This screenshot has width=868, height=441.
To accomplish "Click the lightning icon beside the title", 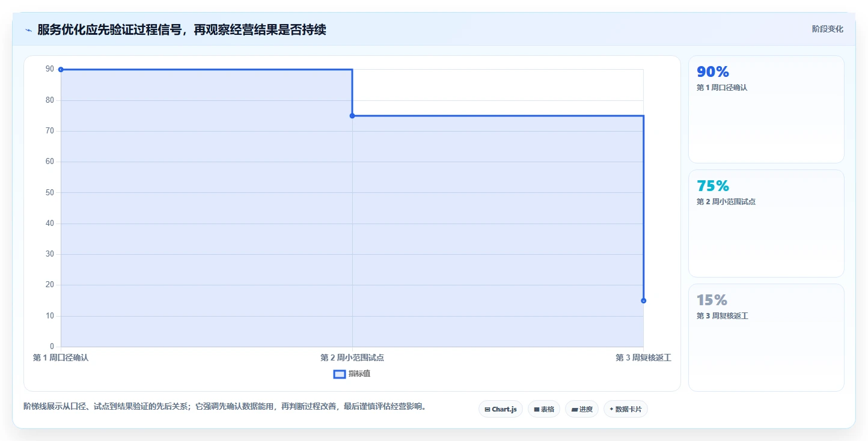I will 29,30.
